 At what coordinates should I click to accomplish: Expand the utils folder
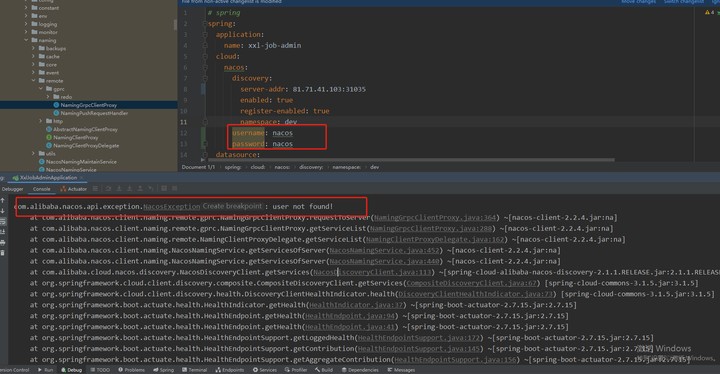point(34,153)
